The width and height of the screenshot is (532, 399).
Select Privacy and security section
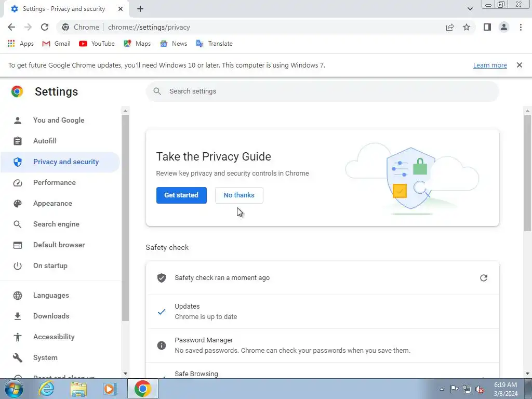(60, 162)
